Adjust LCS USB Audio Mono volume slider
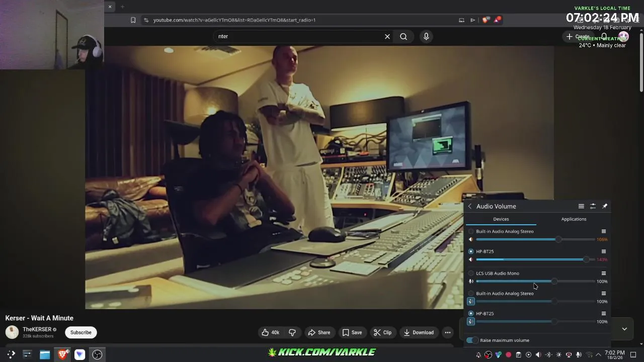Screen dimensions: 644x362 tap(535, 282)
